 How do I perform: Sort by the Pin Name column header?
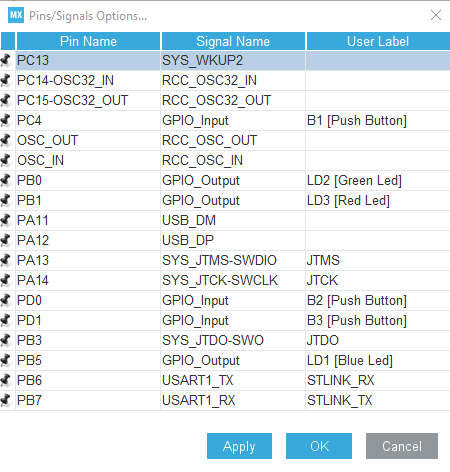click(88, 41)
